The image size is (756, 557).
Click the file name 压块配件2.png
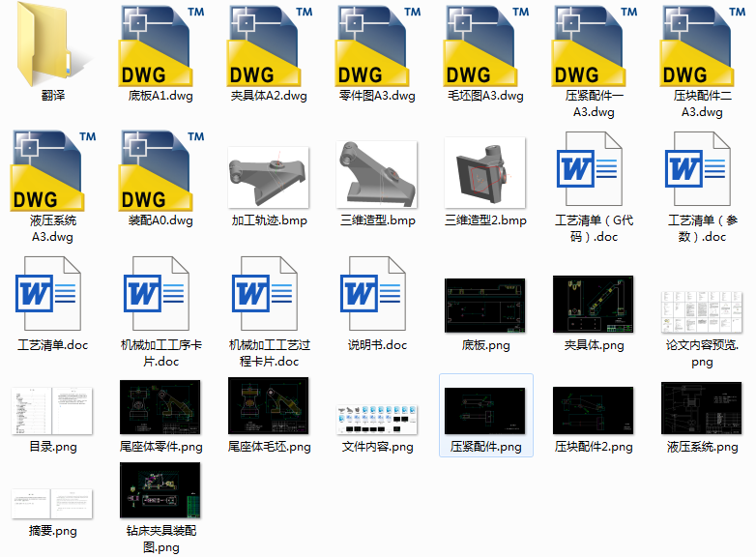[594, 447]
